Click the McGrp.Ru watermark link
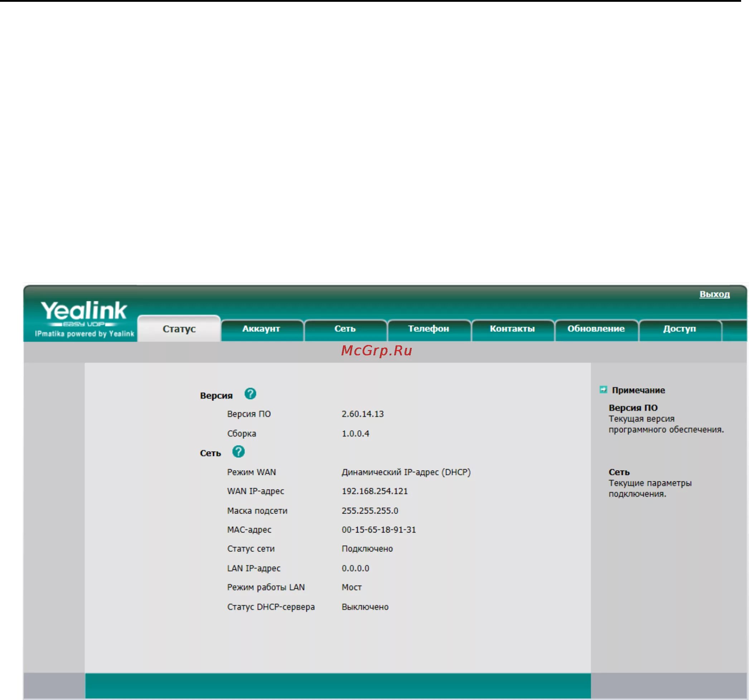The image size is (749, 700). (376, 351)
